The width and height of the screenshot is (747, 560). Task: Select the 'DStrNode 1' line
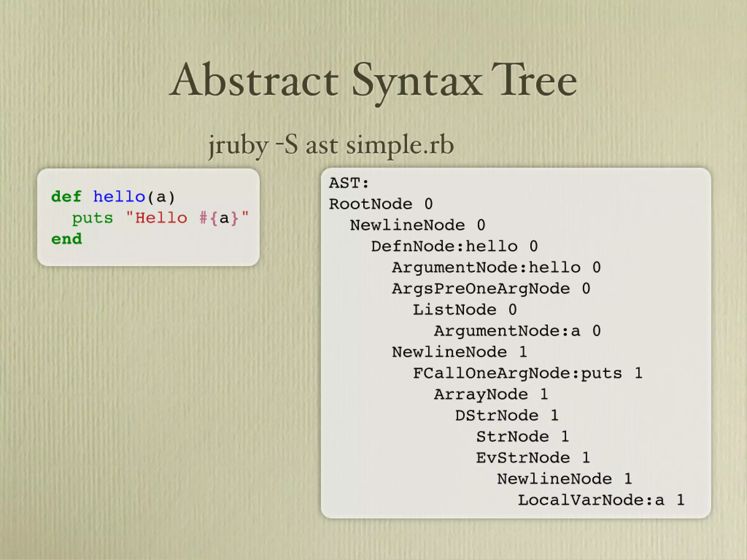click(x=507, y=416)
